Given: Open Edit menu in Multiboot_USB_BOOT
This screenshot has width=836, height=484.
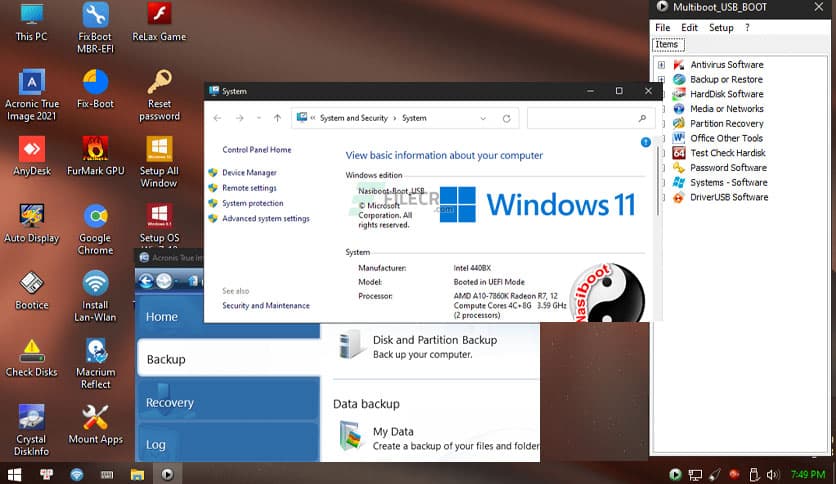Looking at the screenshot, I should click(689, 28).
